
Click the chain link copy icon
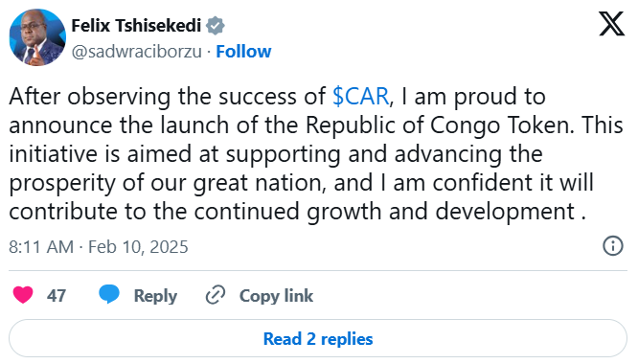(216, 295)
